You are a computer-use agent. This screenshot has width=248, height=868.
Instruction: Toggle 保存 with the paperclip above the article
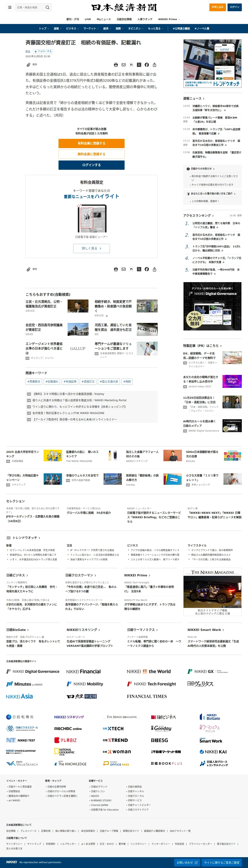click(x=32, y=64)
